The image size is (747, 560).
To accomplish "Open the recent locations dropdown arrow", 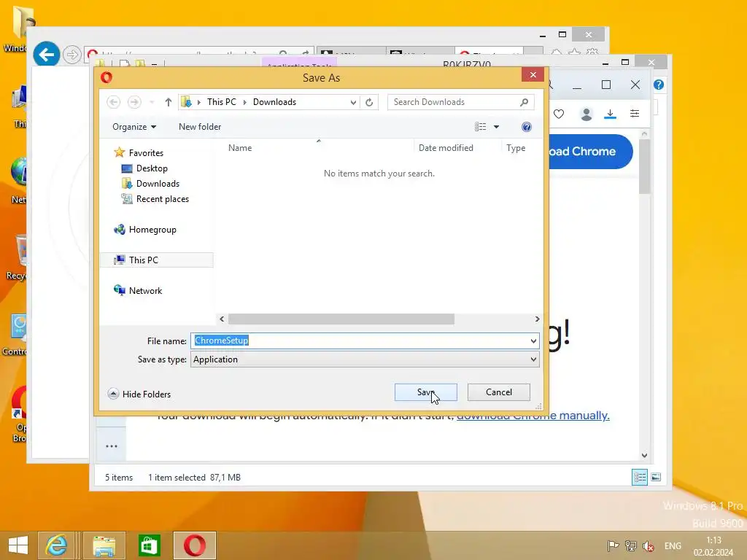I will click(x=152, y=102).
